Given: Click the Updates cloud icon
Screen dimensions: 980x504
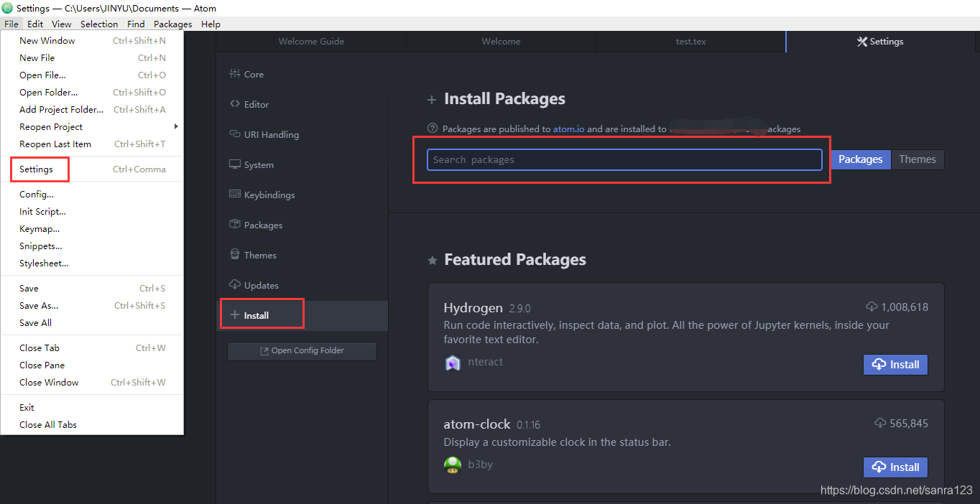Looking at the screenshot, I should [x=234, y=285].
